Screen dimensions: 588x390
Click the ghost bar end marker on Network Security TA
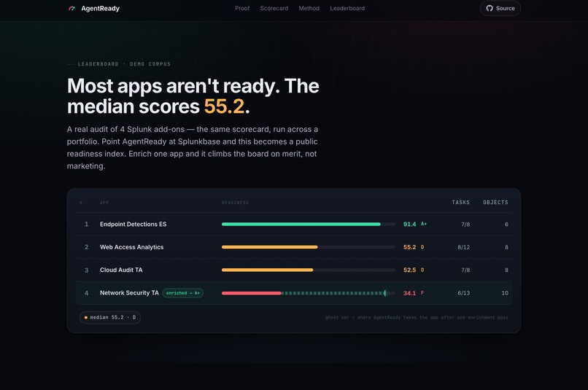(x=384, y=293)
